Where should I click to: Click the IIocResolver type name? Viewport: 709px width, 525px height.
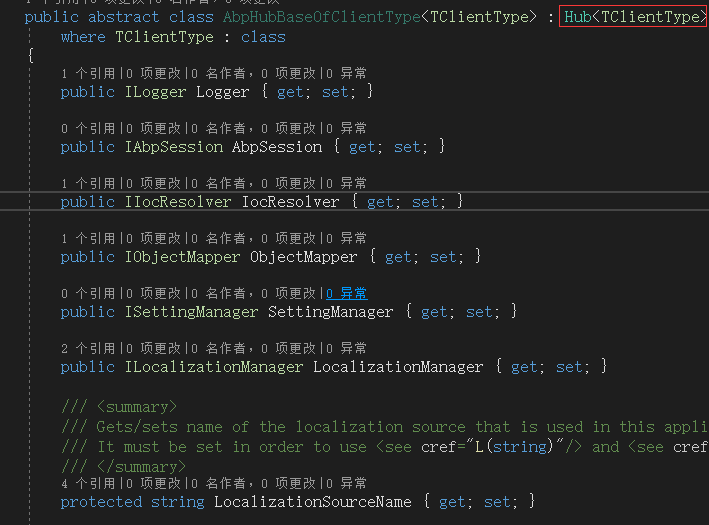tap(178, 202)
